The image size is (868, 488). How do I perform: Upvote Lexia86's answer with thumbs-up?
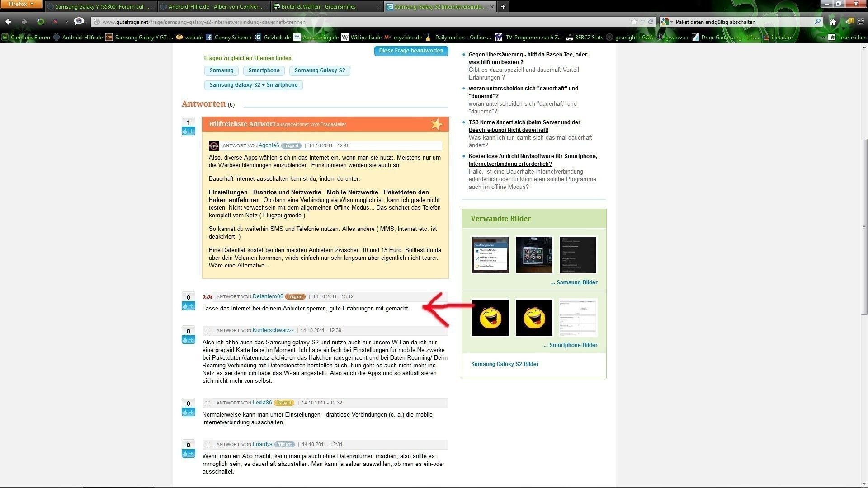(x=189, y=412)
